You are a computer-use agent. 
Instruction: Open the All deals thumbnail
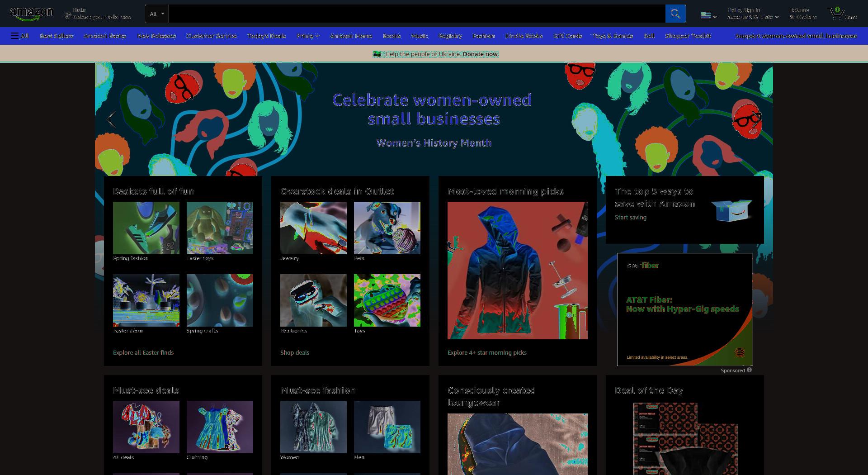(146, 427)
